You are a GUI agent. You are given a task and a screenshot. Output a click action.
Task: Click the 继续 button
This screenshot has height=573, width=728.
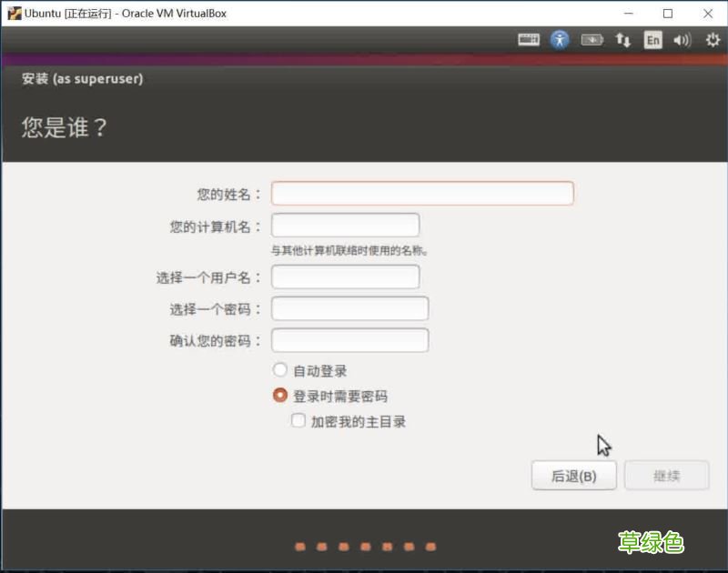tap(667, 475)
